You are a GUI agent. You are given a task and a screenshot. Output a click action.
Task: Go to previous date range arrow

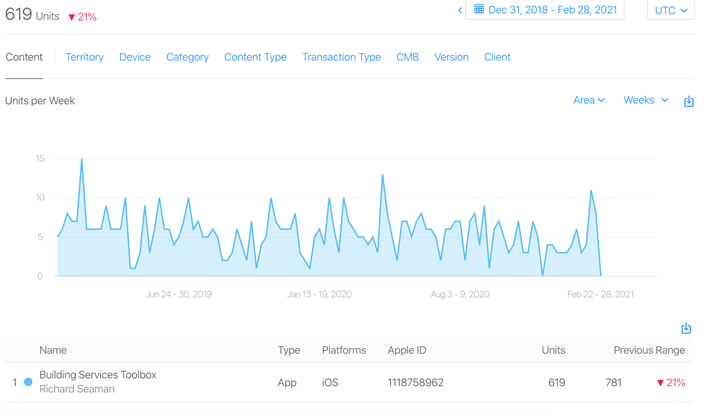[x=460, y=10]
